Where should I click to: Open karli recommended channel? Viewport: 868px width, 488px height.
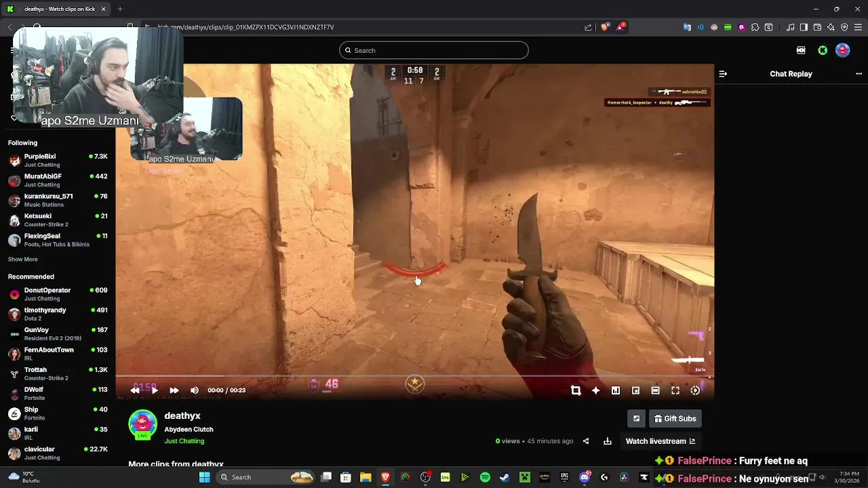pos(58,433)
